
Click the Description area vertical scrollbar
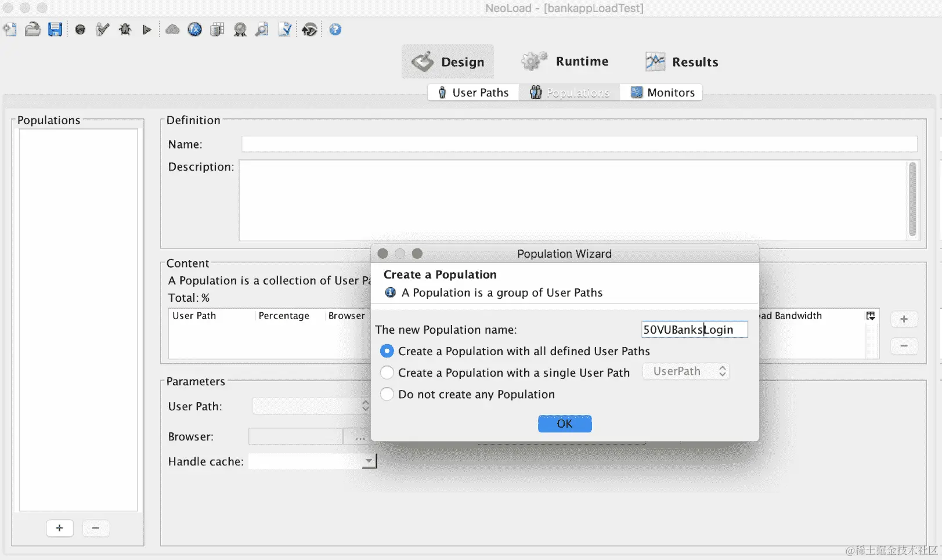pyautogui.click(x=912, y=199)
